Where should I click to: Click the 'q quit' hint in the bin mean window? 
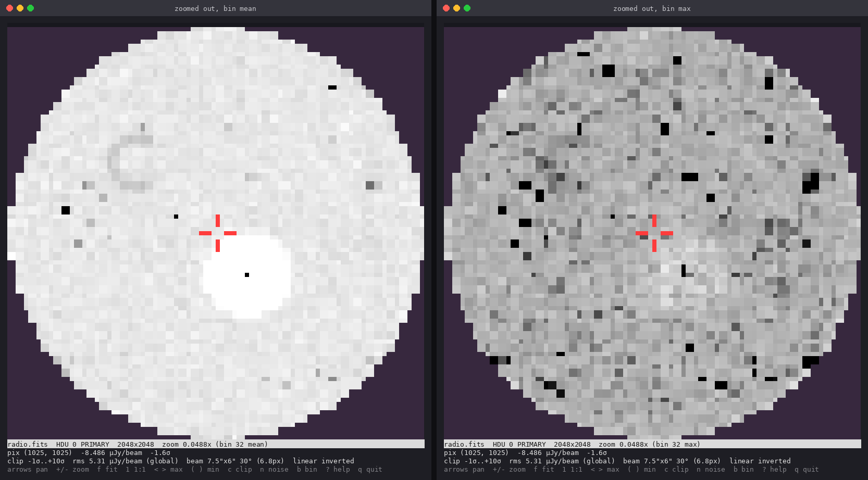[370, 470]
